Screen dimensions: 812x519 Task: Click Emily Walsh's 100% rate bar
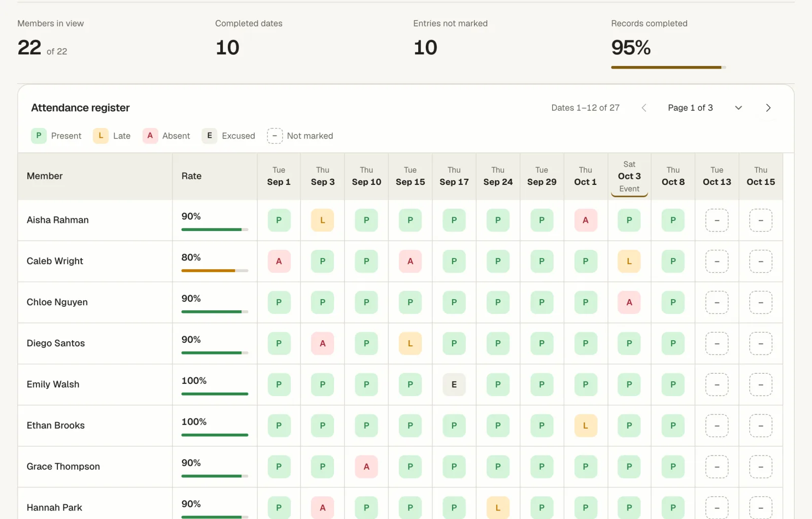(x=215, y=394)
